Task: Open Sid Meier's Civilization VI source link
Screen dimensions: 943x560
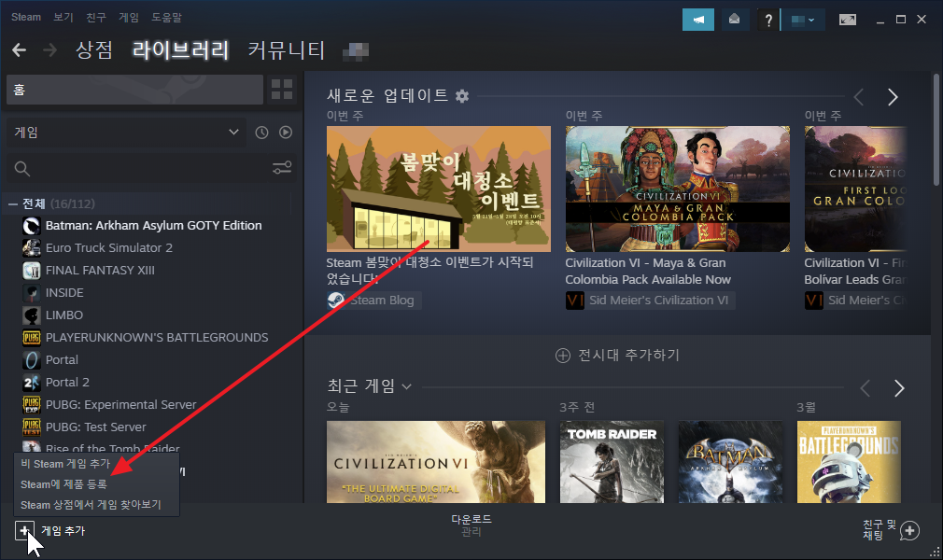Action: pyautogui.click(x=650, y=301)
